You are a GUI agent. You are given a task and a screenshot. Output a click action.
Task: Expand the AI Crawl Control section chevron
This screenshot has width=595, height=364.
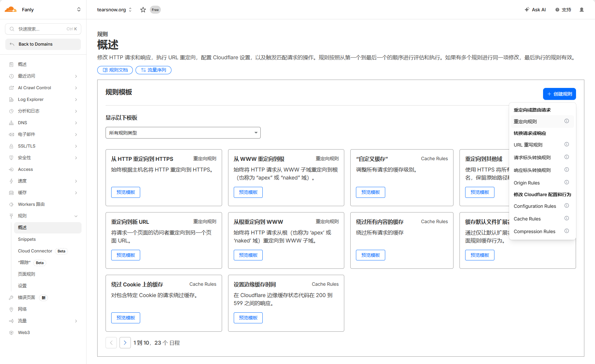coord(76,88)
